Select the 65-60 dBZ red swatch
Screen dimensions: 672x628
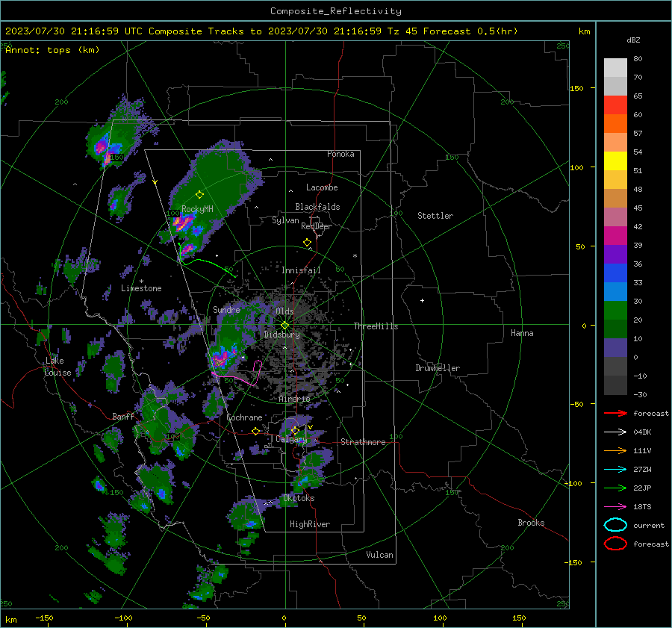tap(615, 105)
